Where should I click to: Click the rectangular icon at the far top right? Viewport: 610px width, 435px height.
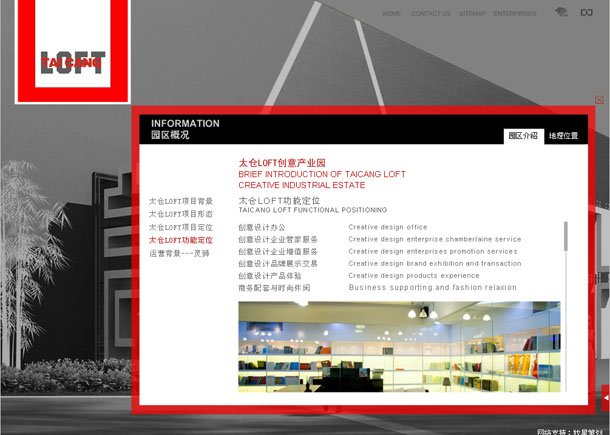586,12
